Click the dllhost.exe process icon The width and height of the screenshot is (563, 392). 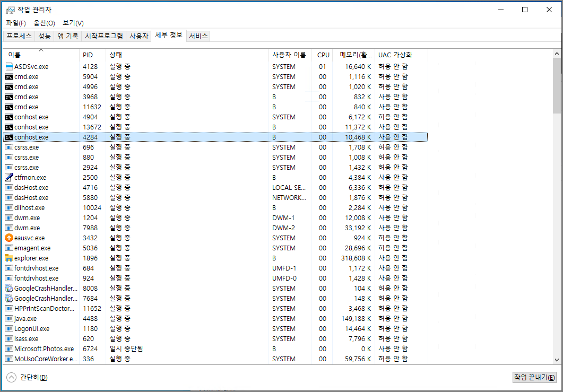pyautogui.click(x=9, y=207)
